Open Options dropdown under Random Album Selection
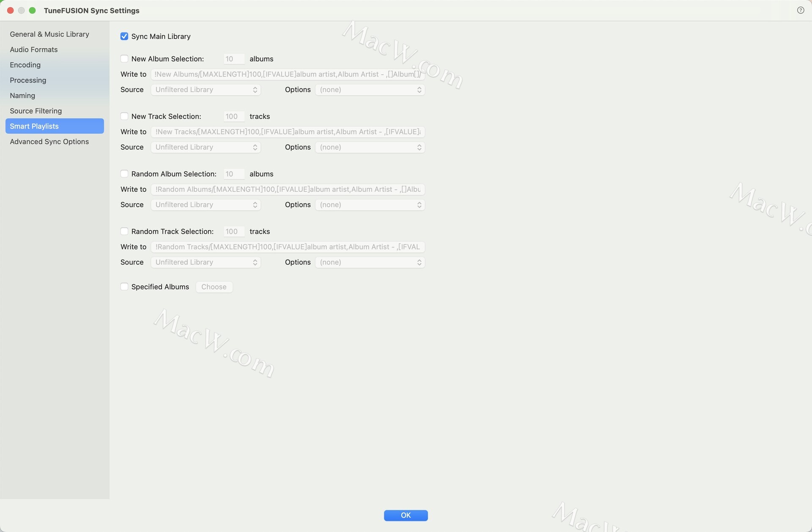 [x=370, y=205]
